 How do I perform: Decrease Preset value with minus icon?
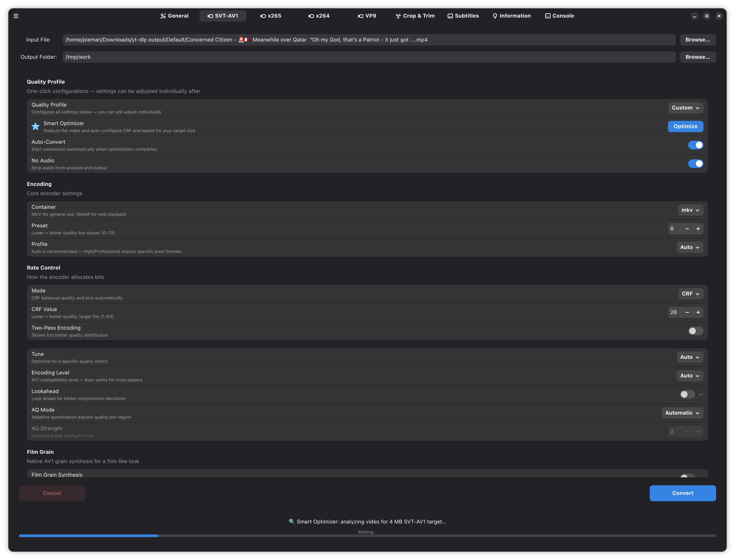pos(687,229)
